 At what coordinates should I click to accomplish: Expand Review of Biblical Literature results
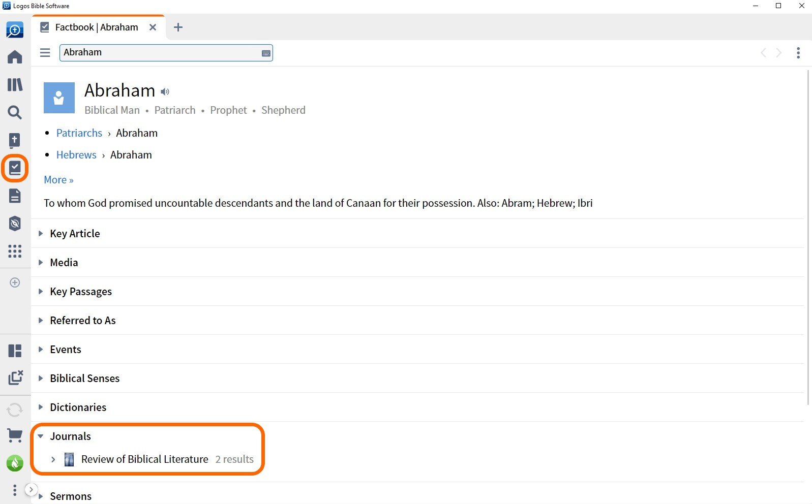coord(53,459)
